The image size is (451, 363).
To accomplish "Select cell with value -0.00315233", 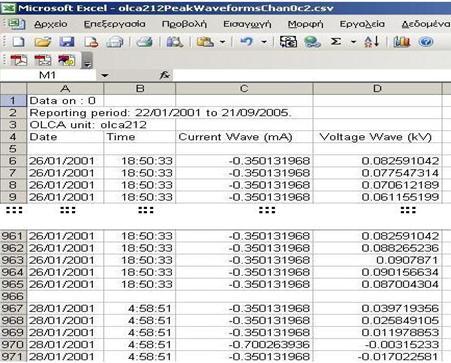I will click(x=377, y=344).
